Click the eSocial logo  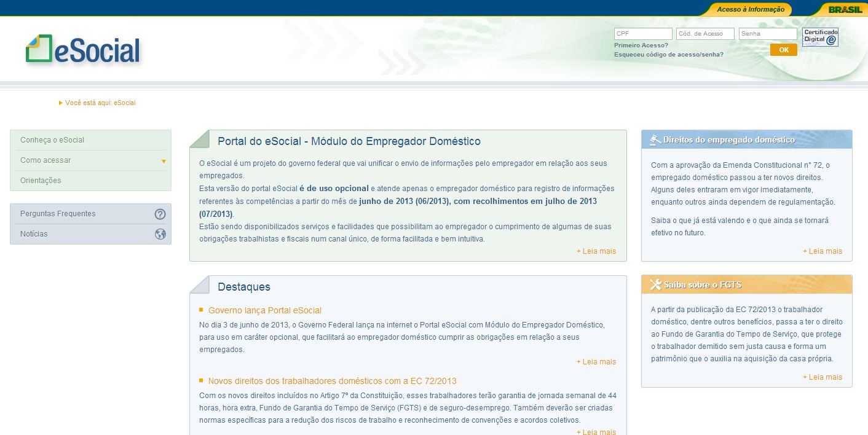pos(83,49)
